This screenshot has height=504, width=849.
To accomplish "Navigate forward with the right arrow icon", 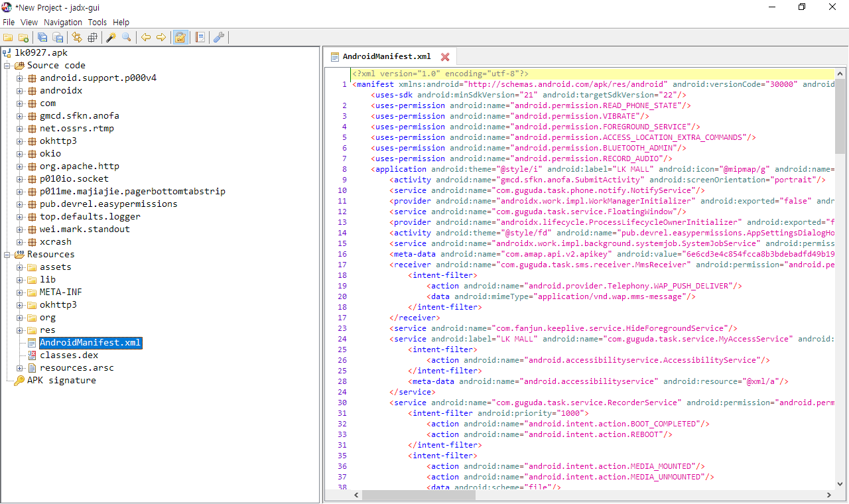I will (161, 38).
